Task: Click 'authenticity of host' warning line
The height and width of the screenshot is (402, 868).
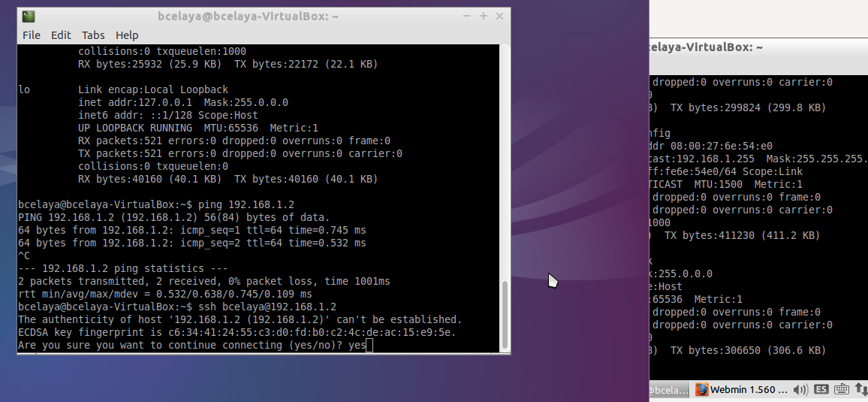Action: (240, 319)
